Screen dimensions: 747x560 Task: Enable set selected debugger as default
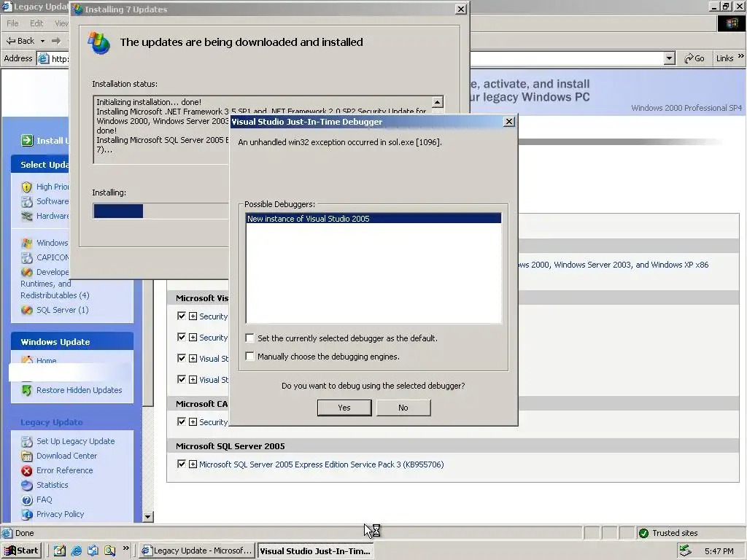pyautogui.click(x=249, y=338)
